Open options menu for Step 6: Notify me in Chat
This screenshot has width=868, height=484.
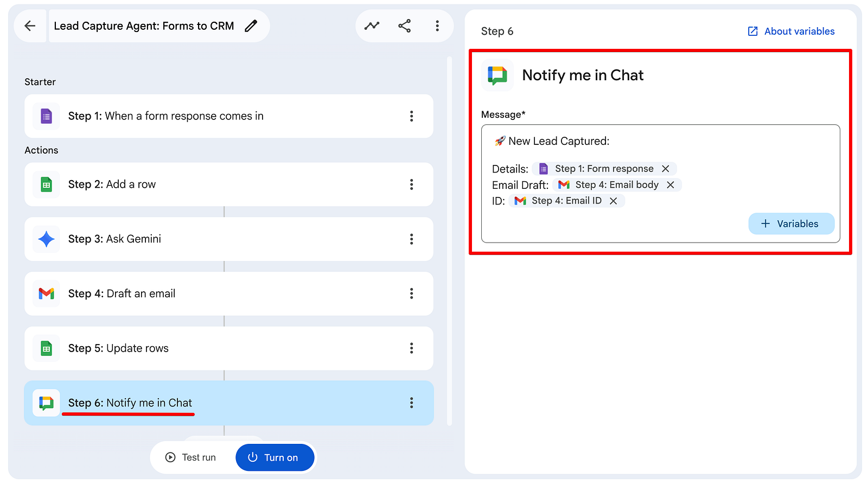coord(412,403)
